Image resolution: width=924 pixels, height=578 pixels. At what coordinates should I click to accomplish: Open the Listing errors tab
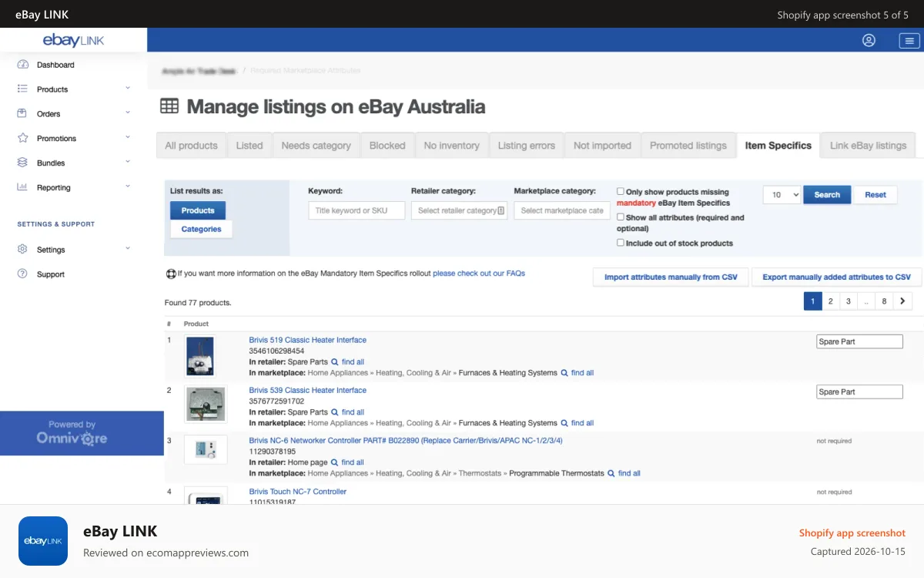point(527,146)
